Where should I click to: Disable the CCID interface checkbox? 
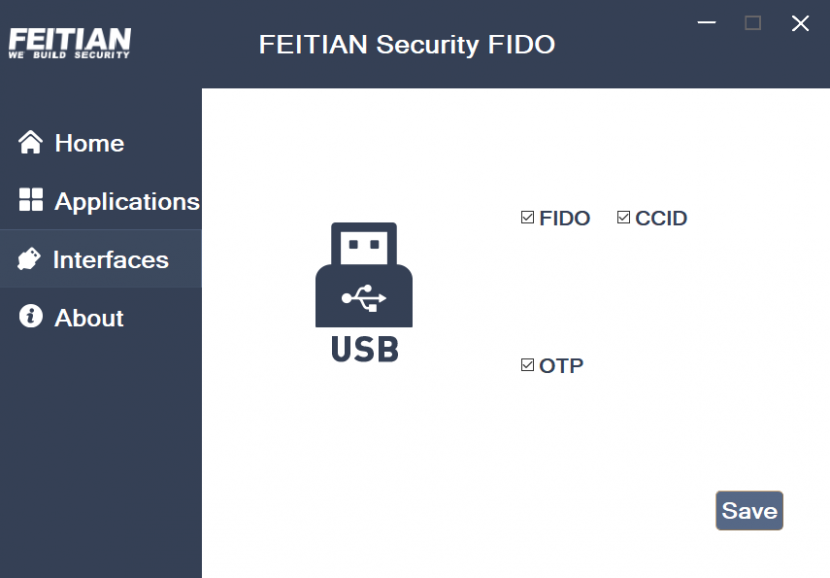(622, 216)
